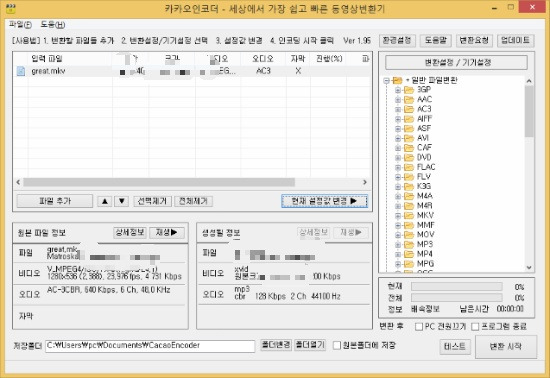
Task: Expand the AAC tree node
Action: (x=398, y=100)
